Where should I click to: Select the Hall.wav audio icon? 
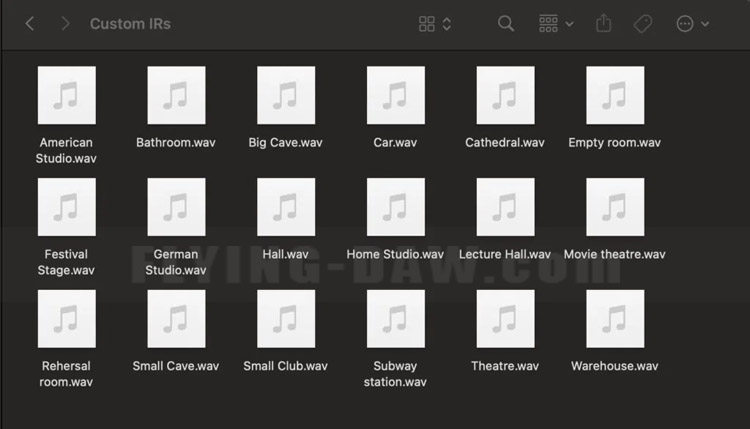(x=286, y=207)
